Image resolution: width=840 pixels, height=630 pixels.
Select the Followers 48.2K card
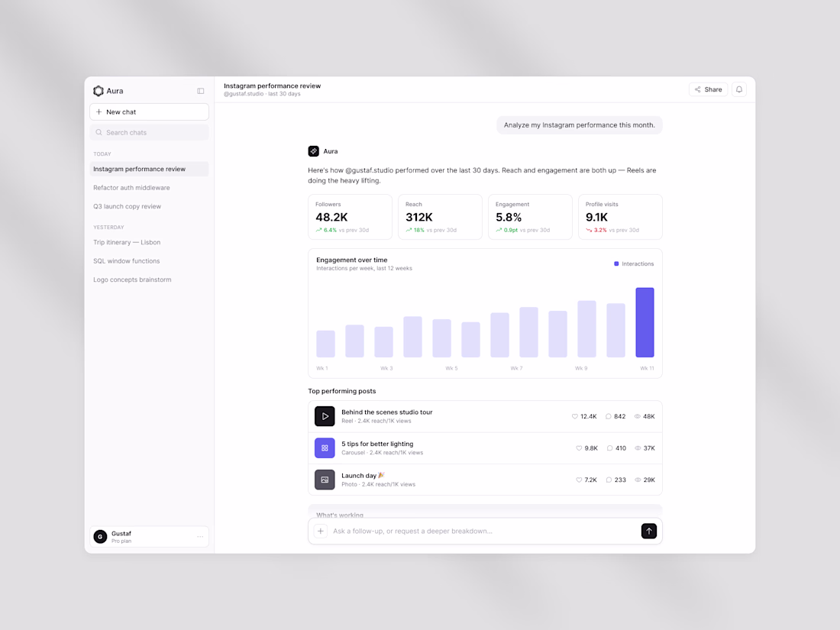pyautogui.click(x=350, y=217)
